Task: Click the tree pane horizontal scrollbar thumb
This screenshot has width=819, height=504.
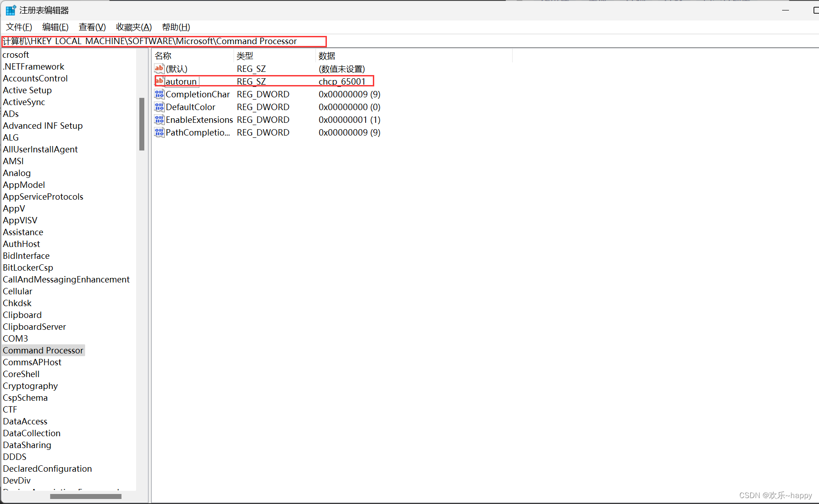Action: click(x=86, y=496)
